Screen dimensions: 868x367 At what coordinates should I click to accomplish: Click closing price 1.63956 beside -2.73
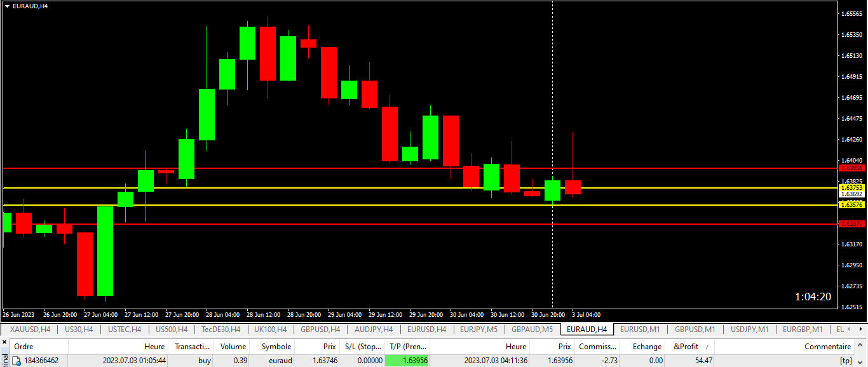559,361
